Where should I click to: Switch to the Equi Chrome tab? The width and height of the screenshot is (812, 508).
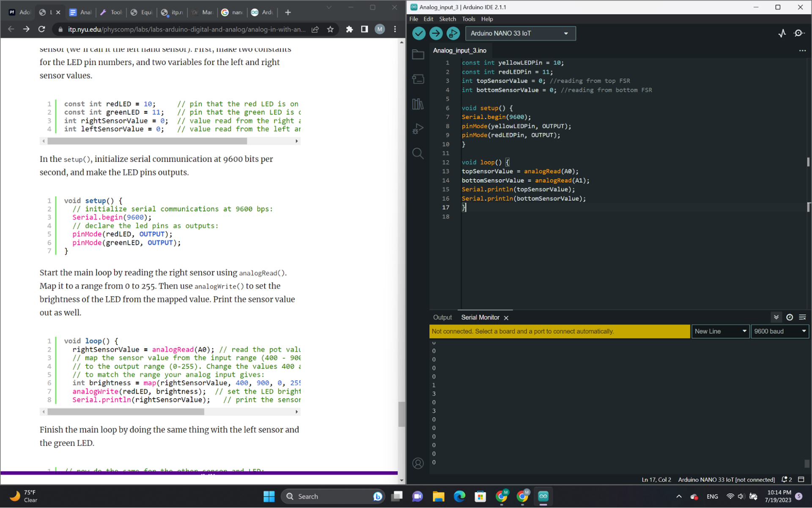pyautogui.click(x=142, y=12)
